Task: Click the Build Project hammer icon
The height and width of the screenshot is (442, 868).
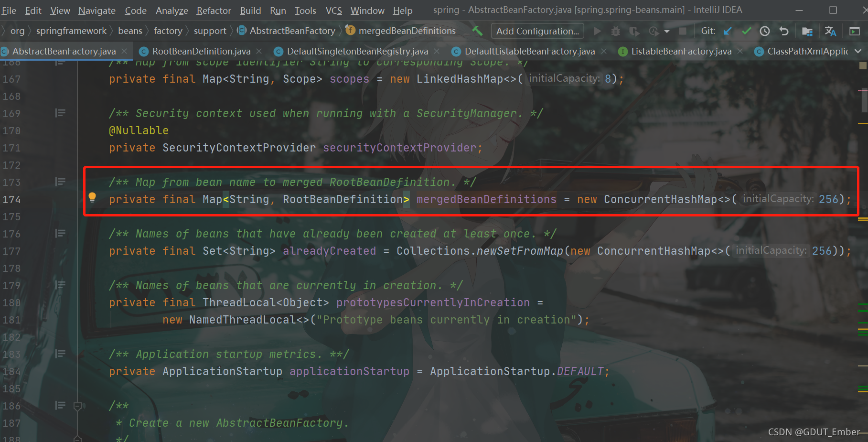Action: [x=477, y=31]
